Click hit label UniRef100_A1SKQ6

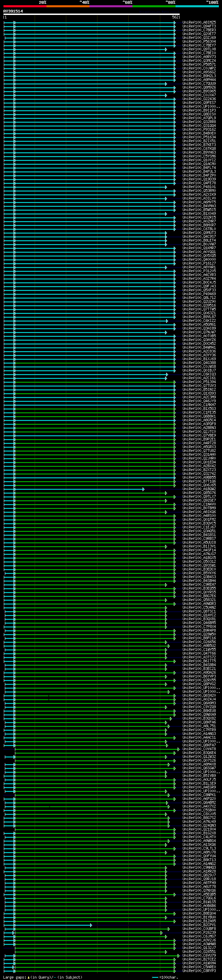coord(199,844)
